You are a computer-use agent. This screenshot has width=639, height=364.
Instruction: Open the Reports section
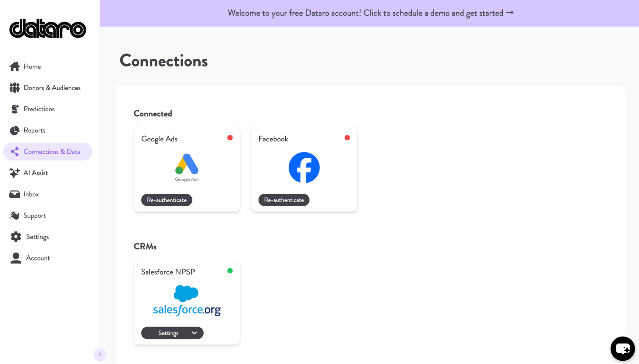pos(15,130)
